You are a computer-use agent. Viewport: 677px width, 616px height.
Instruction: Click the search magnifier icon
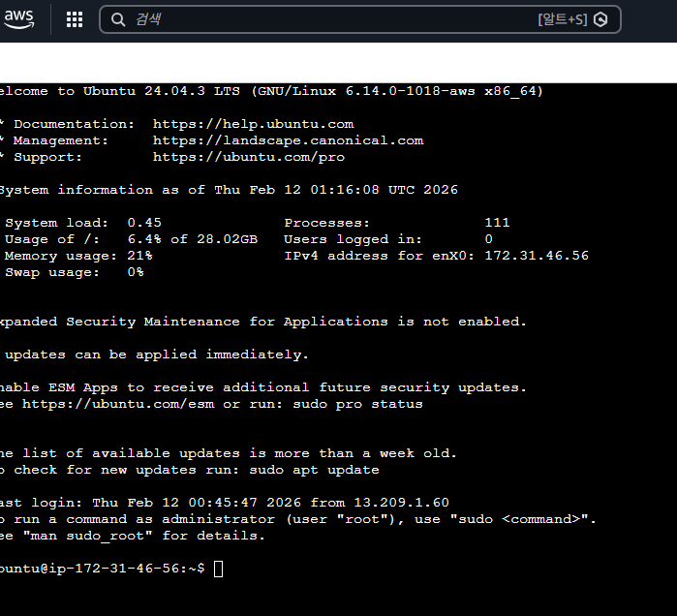coord(118,19)
